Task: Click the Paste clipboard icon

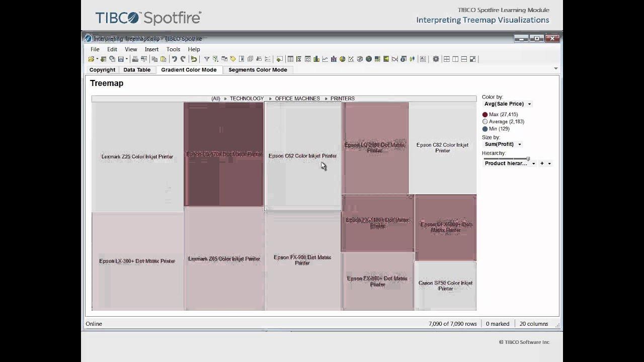Action: (x=163, y=59)
